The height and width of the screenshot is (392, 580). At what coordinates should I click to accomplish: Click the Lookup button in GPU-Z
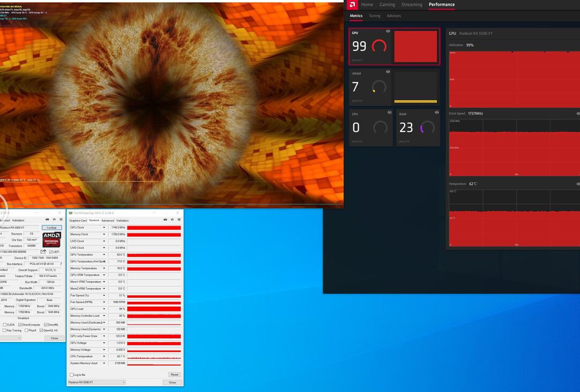(x=51, y=227)
